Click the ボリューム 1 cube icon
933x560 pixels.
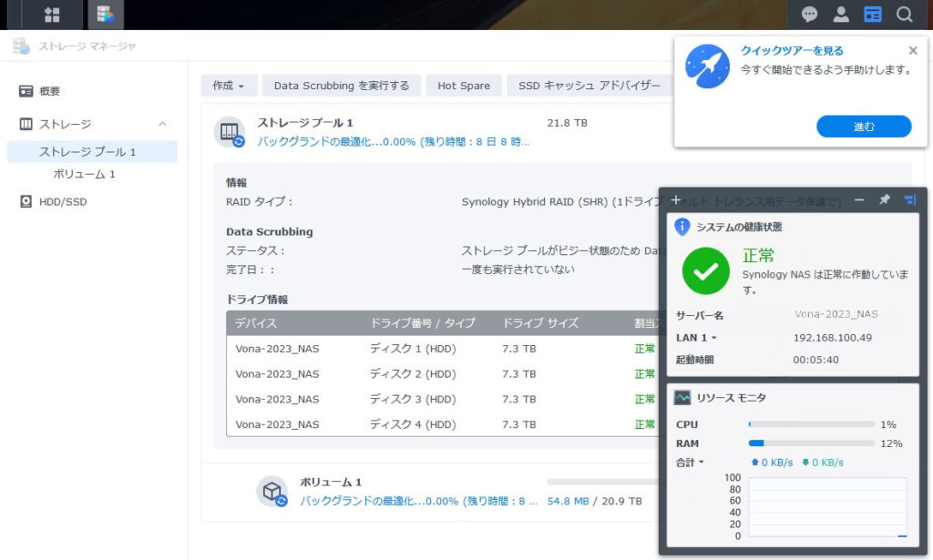[x=272, y=492]
